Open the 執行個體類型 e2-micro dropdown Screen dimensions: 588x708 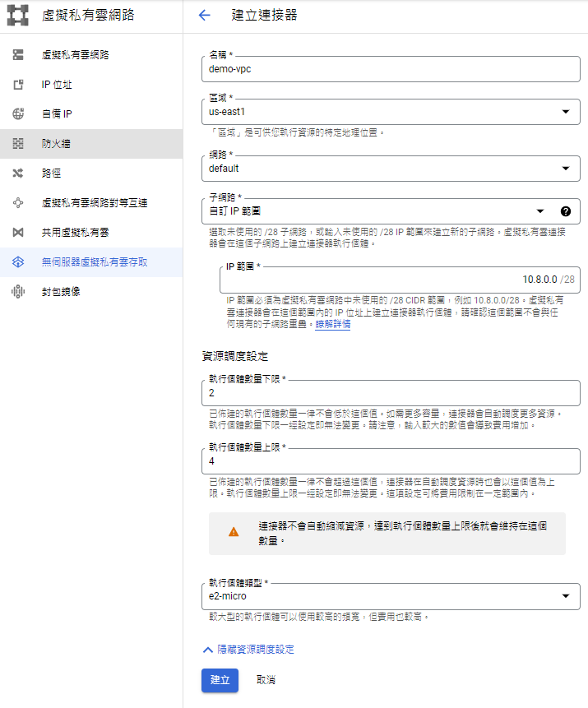click(565, 596)
